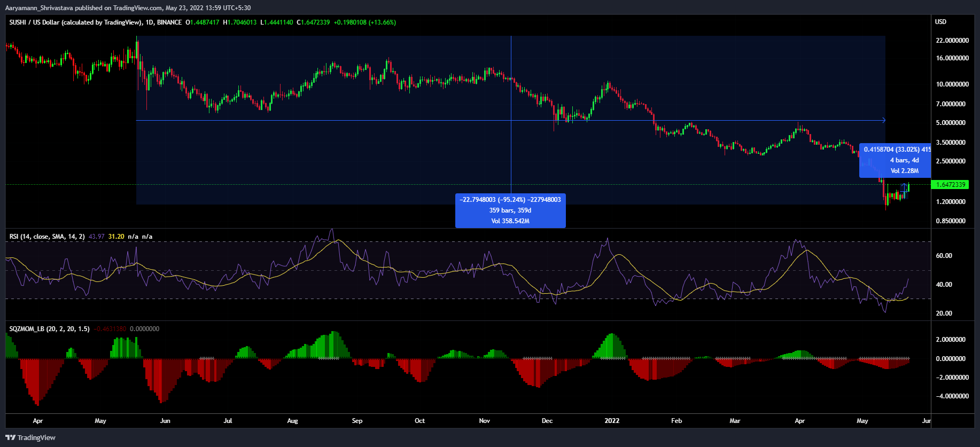Select the 33.02% four-bar measurement box
This screenshot has height=447, width=980.
coord(895,160)
